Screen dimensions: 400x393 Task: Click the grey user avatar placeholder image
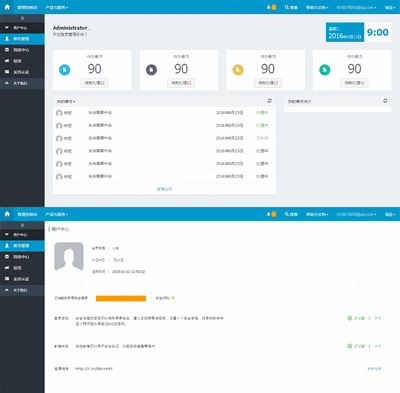pyautogui.click(x=69, y=256)
